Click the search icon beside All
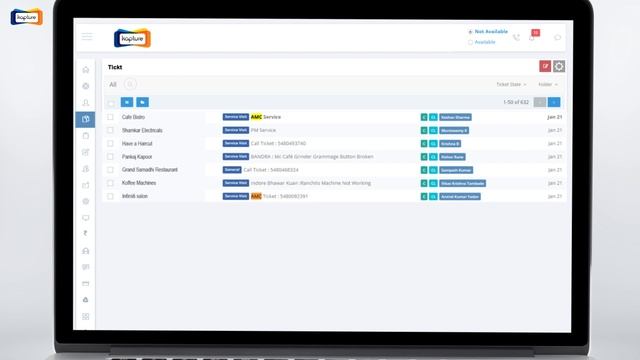The width and height of the screenshot is (640, 360). [x=130, y=84]
